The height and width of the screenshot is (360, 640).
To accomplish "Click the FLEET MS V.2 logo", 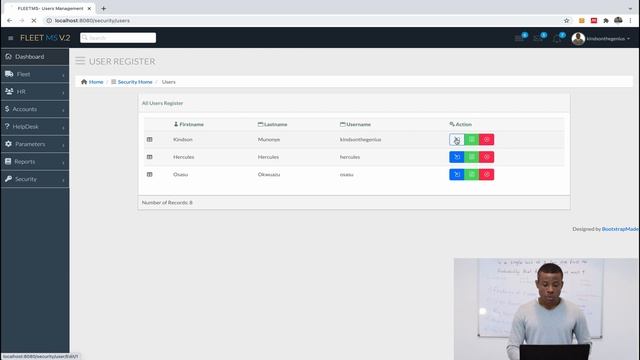I will pos(45,38).
